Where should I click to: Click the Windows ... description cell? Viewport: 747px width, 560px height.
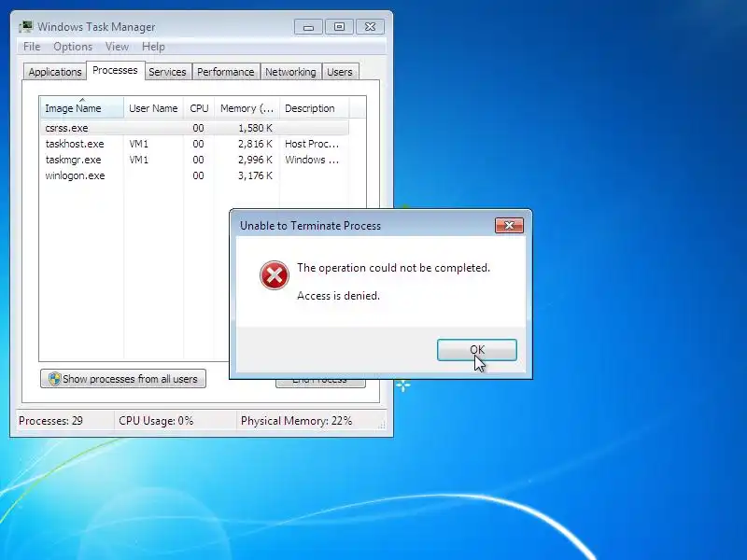click(312, 160)
